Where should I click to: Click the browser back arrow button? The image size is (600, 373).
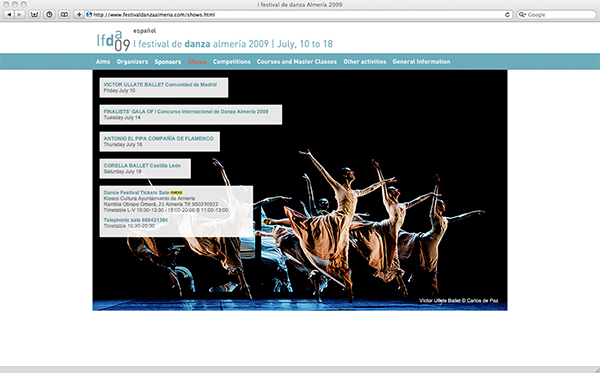(9, 15)
